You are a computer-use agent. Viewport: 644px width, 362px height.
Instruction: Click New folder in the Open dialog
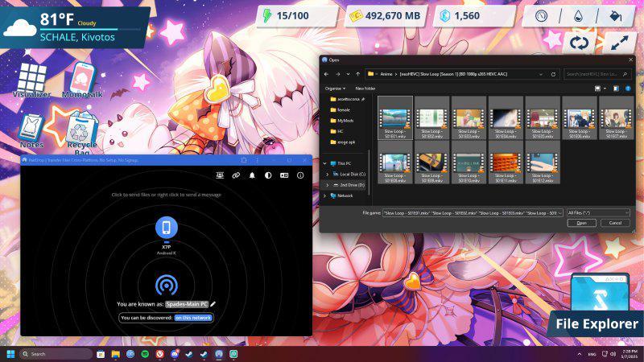click(365, 88)
